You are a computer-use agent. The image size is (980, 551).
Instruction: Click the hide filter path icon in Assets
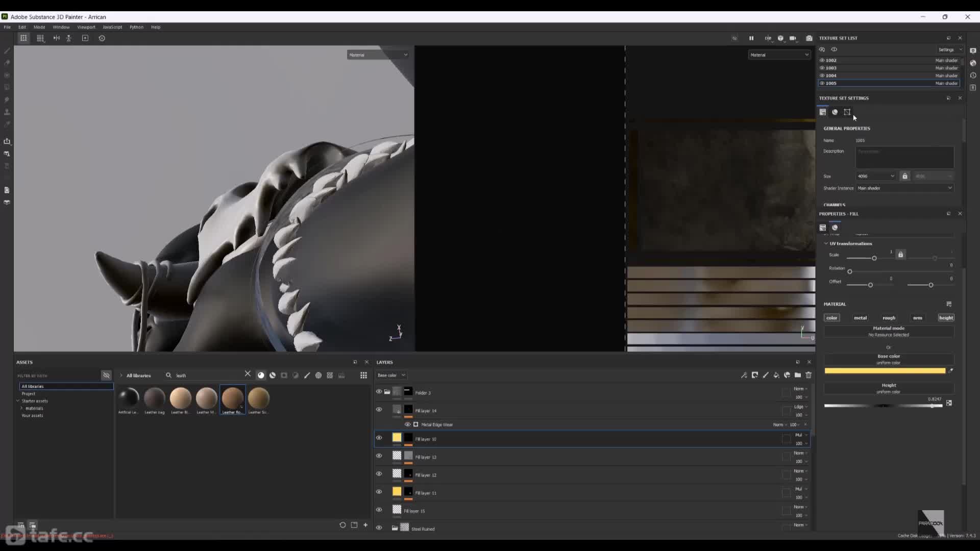tap(106, 375)
